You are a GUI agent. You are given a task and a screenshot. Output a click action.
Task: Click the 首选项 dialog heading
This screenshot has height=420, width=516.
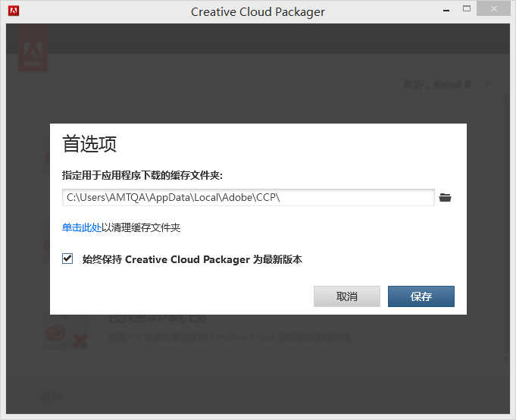coord(89,143)
